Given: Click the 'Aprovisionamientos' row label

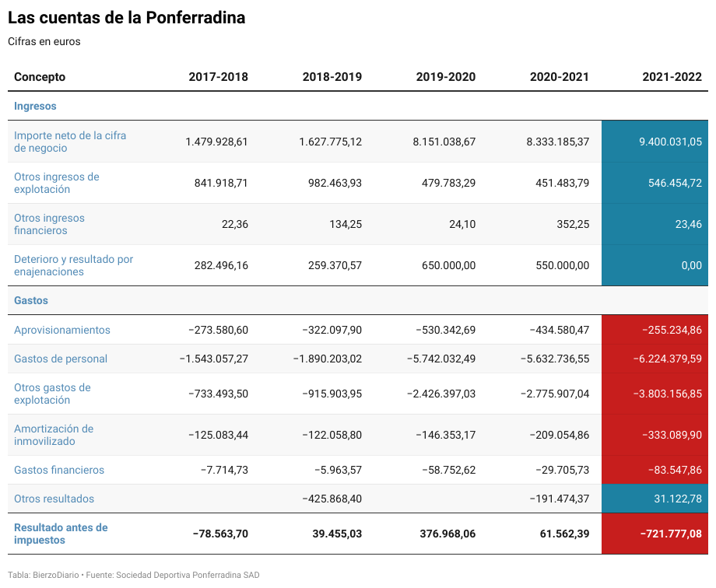Looking at the screenshot, I should click(62, 330).
